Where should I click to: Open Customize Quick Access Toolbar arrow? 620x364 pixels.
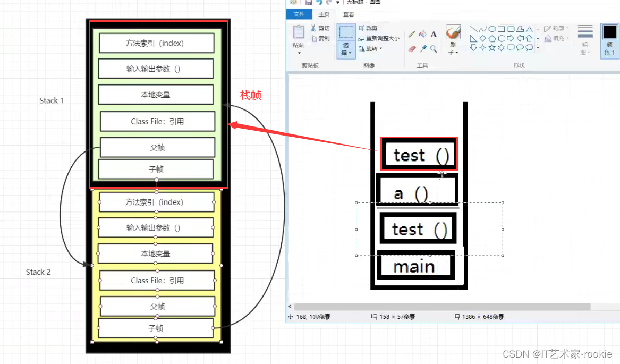pos(338,2)
